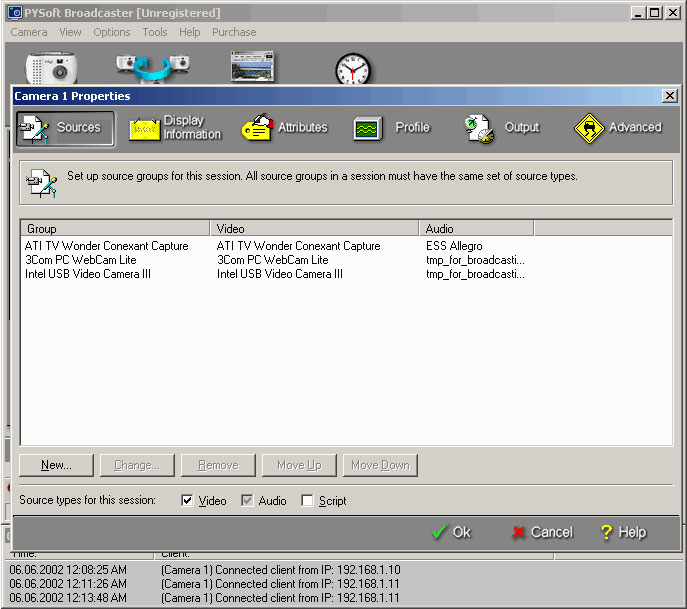
Task: Click the Group column header
Action: (115, 229)
